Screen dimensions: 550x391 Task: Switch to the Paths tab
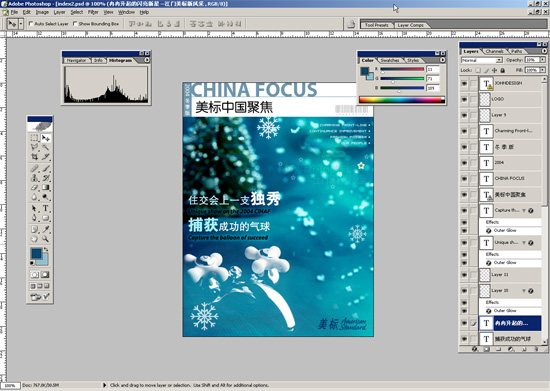(x=516, y=51)
